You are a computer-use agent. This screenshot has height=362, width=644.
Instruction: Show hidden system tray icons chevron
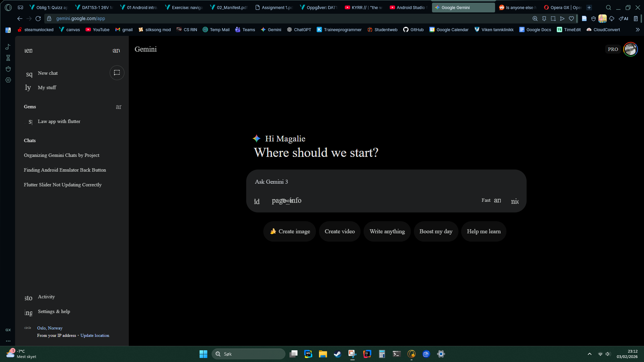pyautogui.click(x=589, y=354)
